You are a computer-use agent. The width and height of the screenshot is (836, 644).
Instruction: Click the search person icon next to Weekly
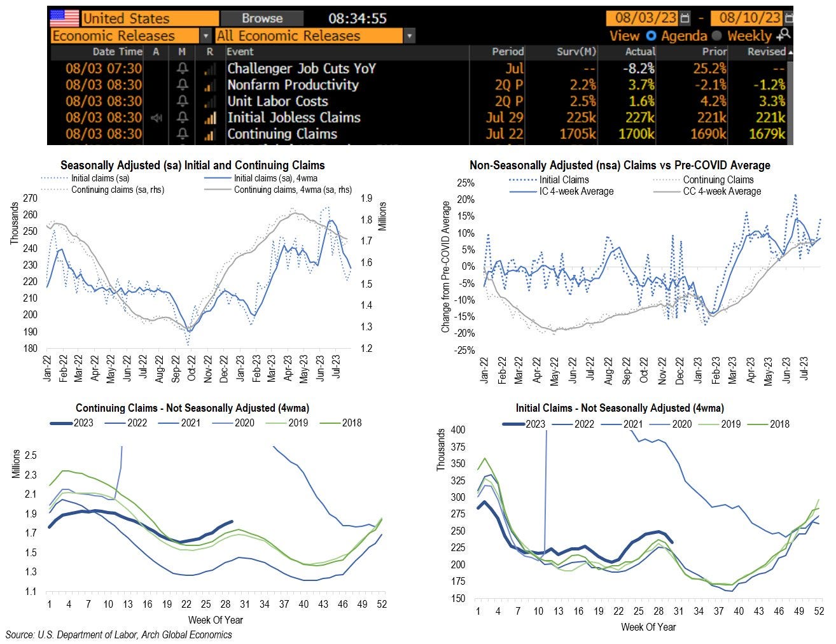click(784, 35)
